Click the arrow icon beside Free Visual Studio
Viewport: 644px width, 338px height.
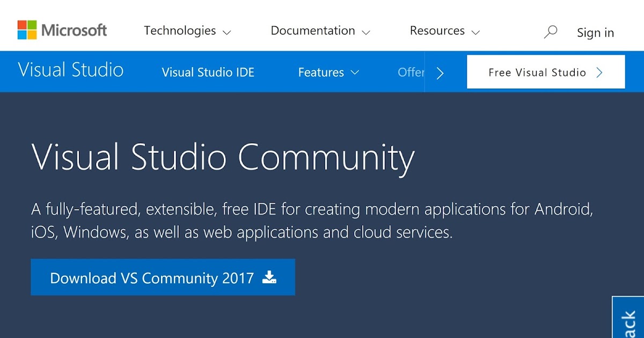[x=600, y=72]
